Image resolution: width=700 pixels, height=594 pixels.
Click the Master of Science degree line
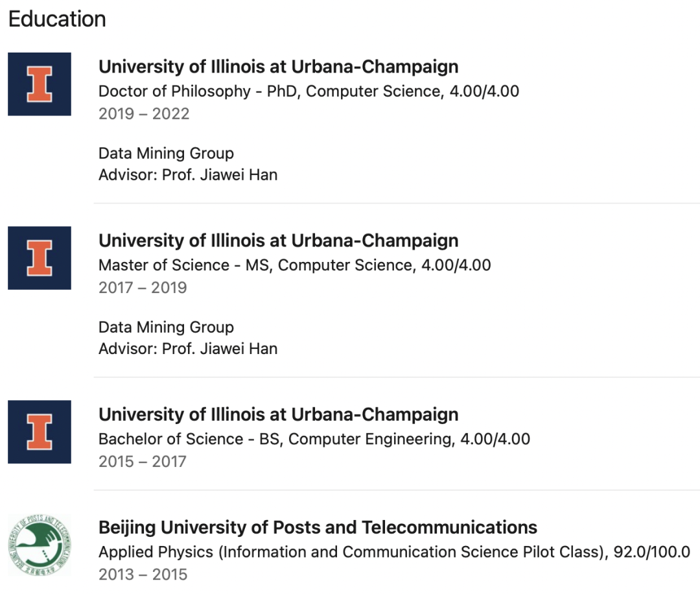tap(294, 265)
